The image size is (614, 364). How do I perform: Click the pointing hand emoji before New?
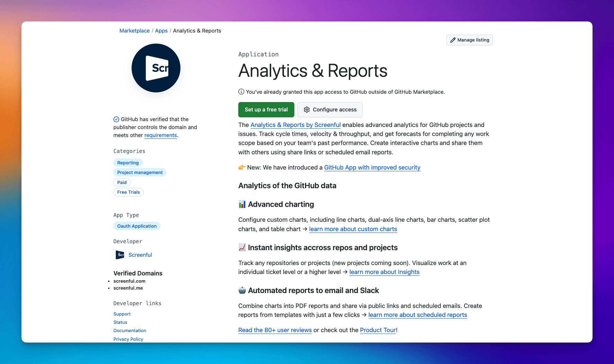[242, 167]
